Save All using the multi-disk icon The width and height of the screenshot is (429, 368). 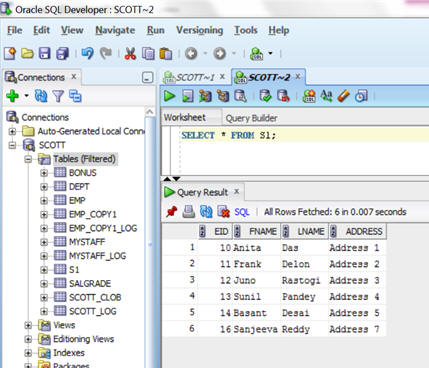click(x=62, y=53)
